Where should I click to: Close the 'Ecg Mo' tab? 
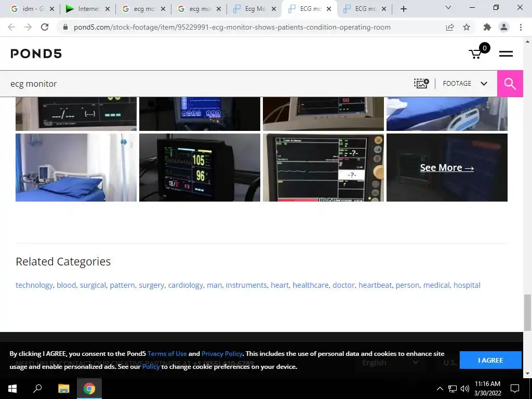click(274, 9)
